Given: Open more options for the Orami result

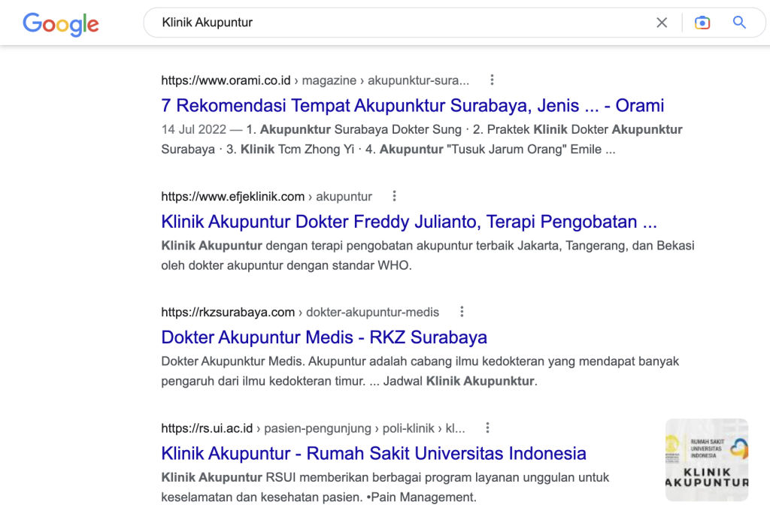Looking at the screenshot, I should pos(492,80).
